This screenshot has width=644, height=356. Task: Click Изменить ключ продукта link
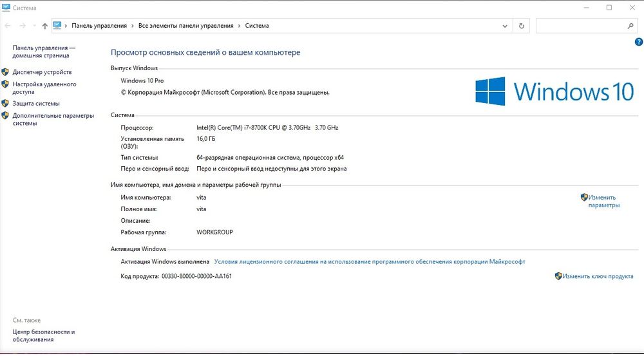click(x=598, y=276)
